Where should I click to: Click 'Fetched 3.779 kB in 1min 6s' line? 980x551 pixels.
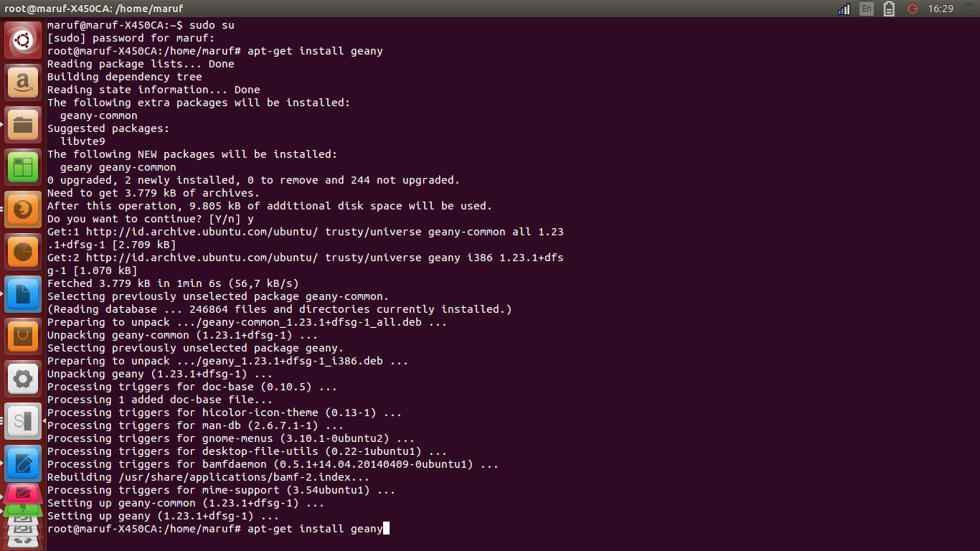173,283
